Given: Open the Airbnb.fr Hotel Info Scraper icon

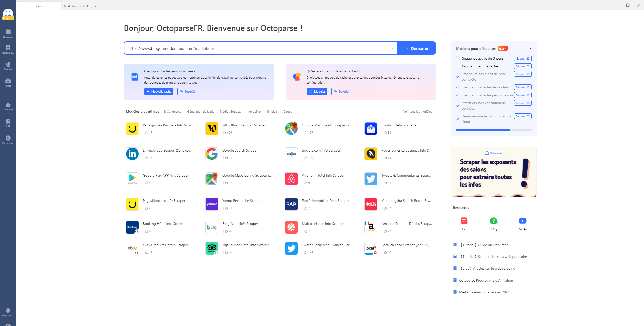Looking at the screenshot, I should click(291, 179).
